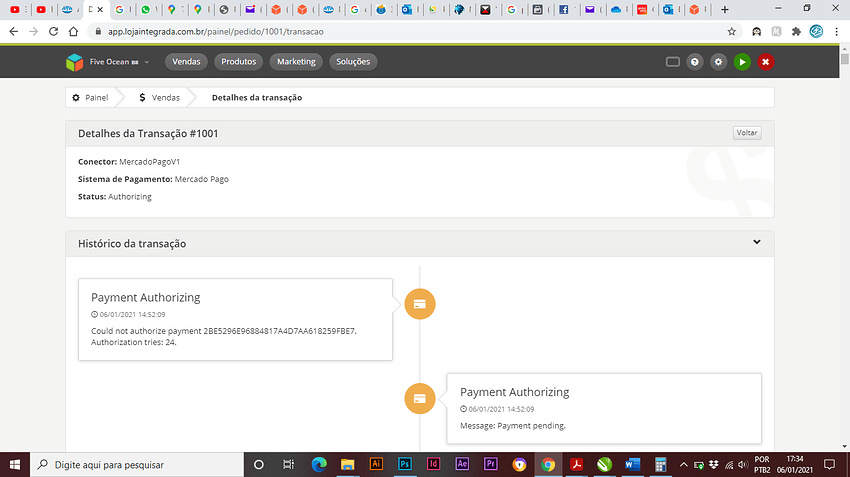Click the MercadoPagoV1 connector value
This screenshot has height=477, width=850.
pos(150,162)
